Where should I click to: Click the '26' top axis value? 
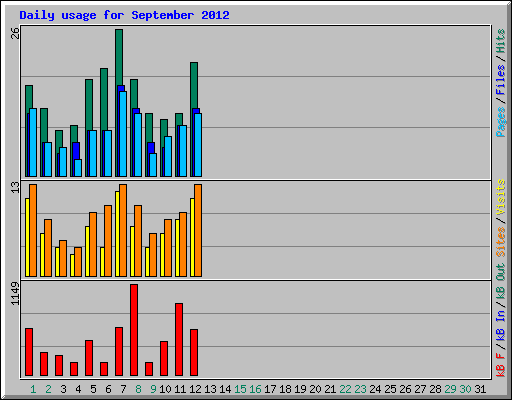[x=15, y=33]
